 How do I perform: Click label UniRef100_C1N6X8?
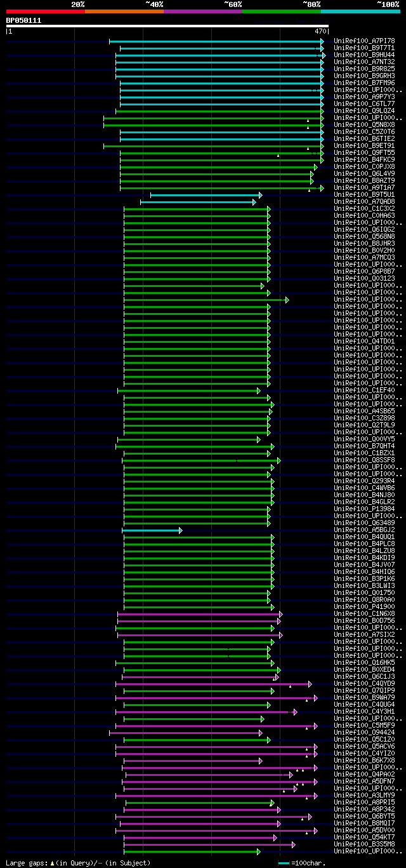click(x=364, y=613)
